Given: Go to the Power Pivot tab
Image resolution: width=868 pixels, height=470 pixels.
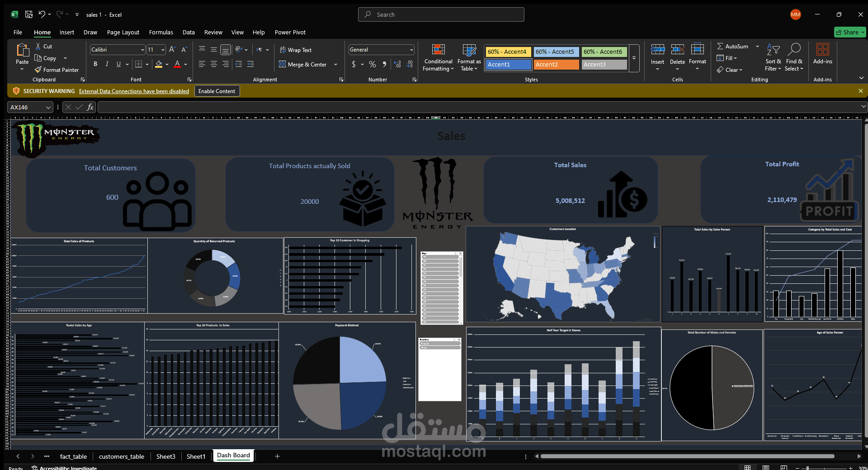Looking at the screenshot, I should click(290, 32).
